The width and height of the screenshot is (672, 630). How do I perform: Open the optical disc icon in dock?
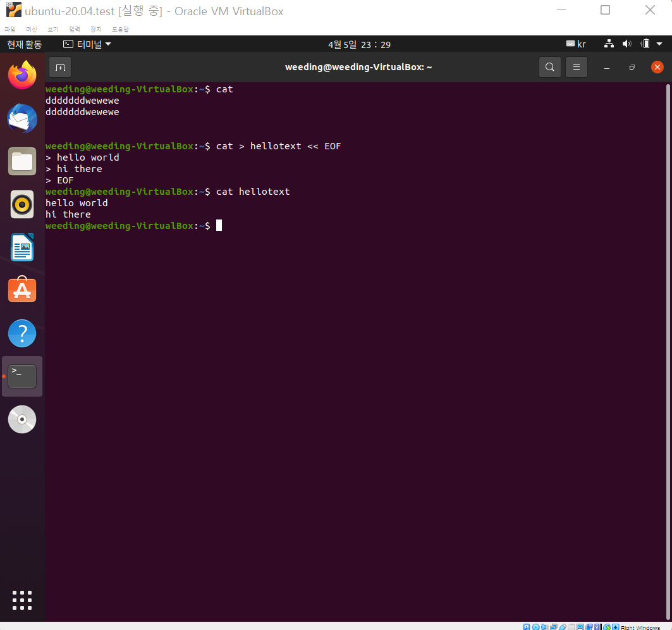point(22,419)
